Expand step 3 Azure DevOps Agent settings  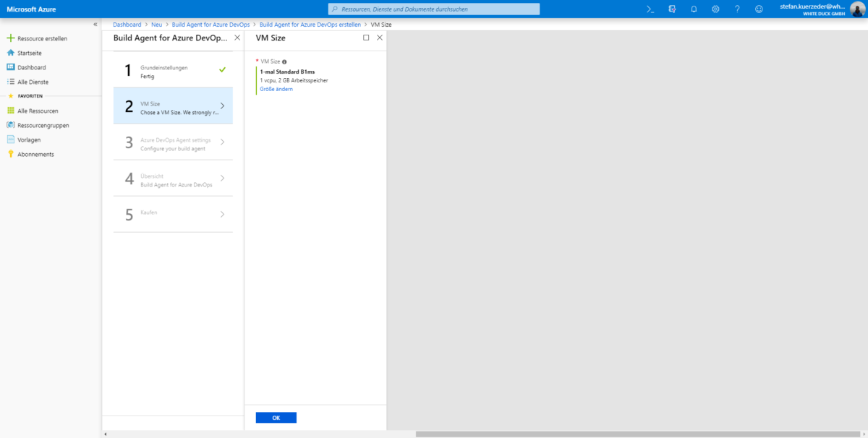point(173,144)
